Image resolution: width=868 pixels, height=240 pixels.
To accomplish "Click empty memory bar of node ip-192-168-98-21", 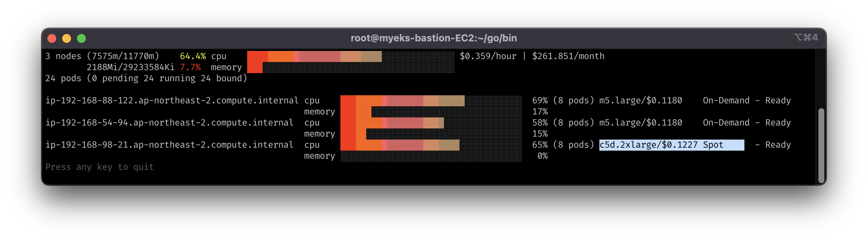I will pos(431,156).
